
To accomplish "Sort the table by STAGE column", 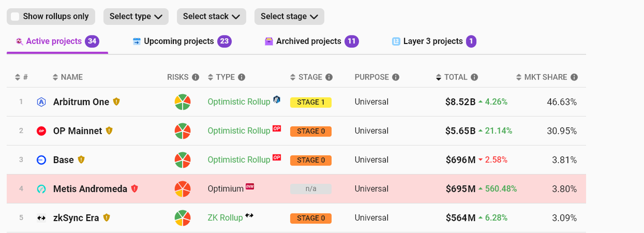I will click(x=306, y=77).
